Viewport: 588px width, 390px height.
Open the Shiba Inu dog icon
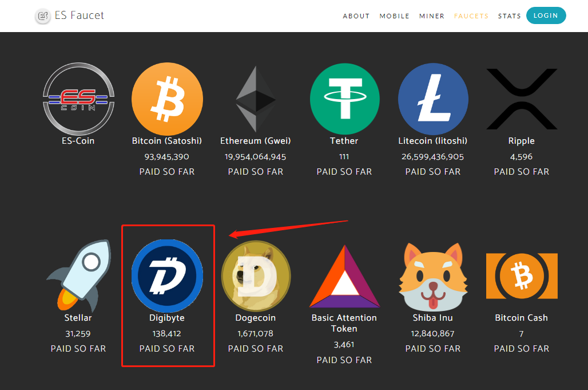(x=433, y=276)
